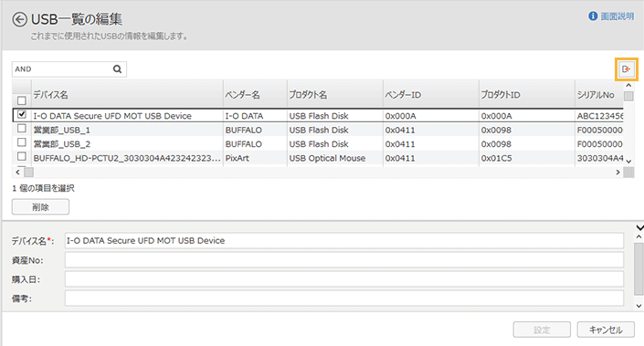Screen dimensions: 644x346
Task: Click the ABC123456 serial number cell
Action: [599, 116]
